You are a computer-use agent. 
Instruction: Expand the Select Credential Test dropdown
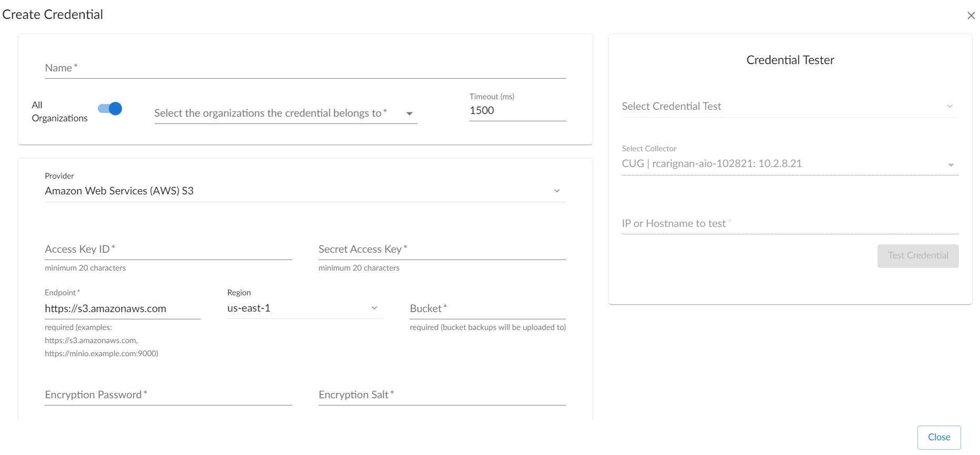(x=950, y=107)
